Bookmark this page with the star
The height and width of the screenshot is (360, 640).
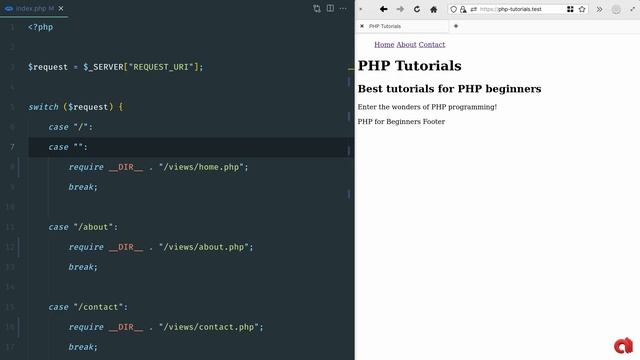coord(582,9)
